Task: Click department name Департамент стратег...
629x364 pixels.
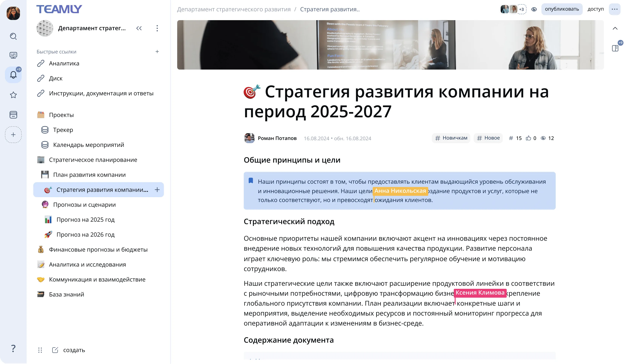Action: pyautogui.click(x=92, y=28)
